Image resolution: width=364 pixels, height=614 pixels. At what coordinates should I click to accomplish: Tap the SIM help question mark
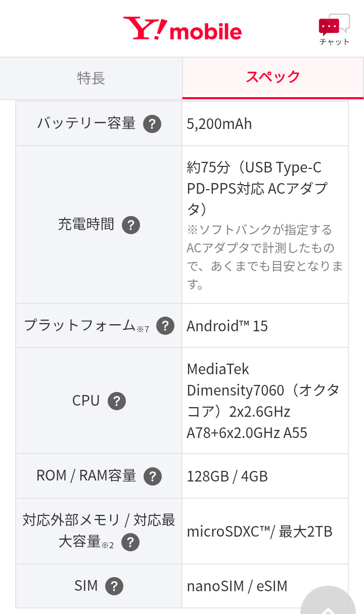[114, 586]
